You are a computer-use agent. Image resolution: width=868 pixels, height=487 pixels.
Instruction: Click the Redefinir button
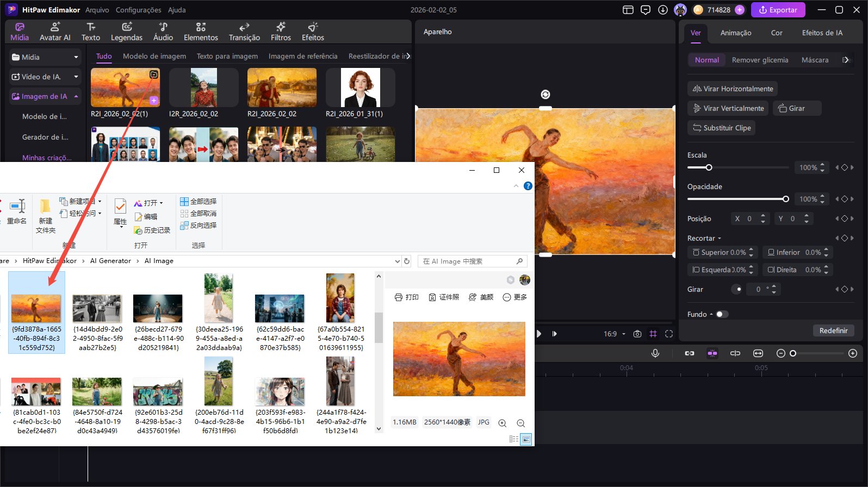833,330
